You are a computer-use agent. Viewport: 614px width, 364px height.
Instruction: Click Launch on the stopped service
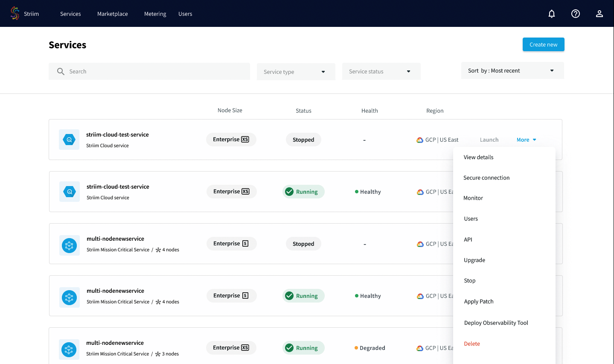click(489, 140)
